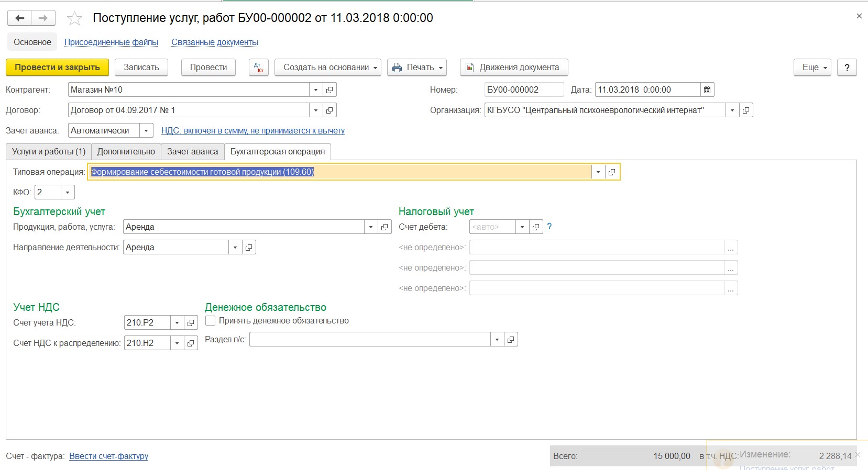This screenshot has height=470, width=868.
Task: Open the Создать на основании menu
Action: click(328, 68)
